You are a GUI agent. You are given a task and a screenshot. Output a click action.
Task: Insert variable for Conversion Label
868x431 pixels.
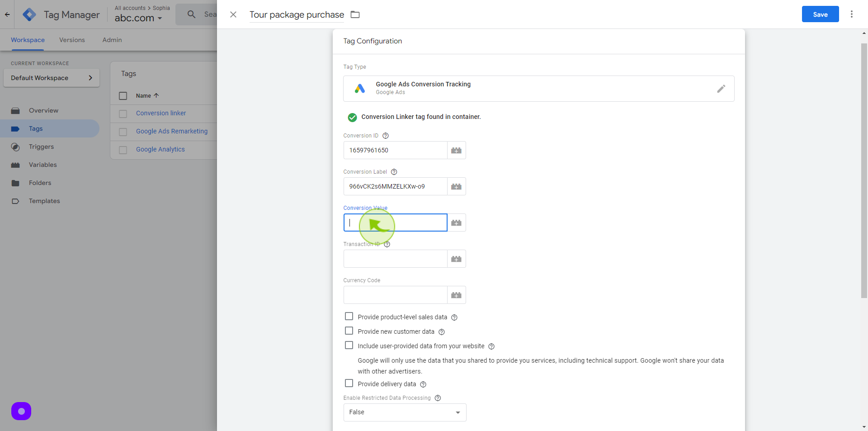pos(457,186)
